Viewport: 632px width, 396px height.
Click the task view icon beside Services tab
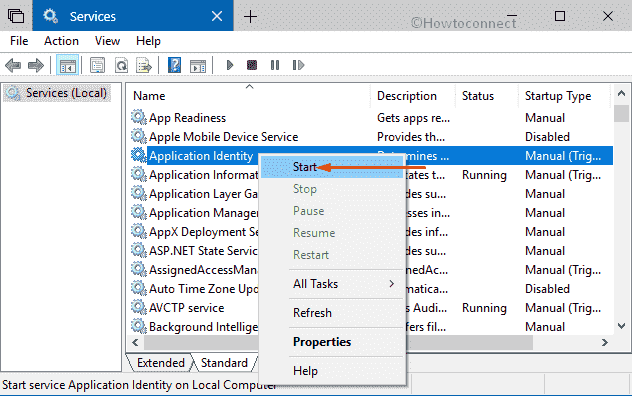16,16
